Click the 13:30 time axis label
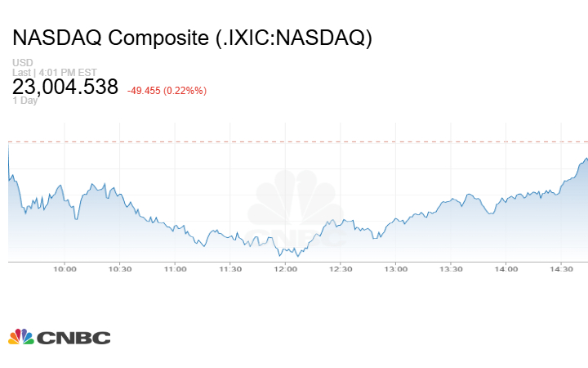Image resolution: width=588 pixels, height=368 pixels. point(451,269)
